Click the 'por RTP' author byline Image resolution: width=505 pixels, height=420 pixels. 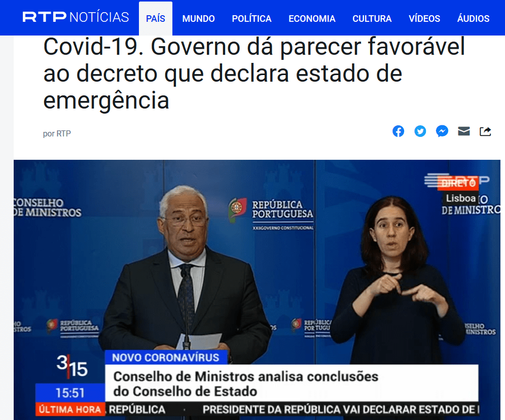(x=57, y=134)
